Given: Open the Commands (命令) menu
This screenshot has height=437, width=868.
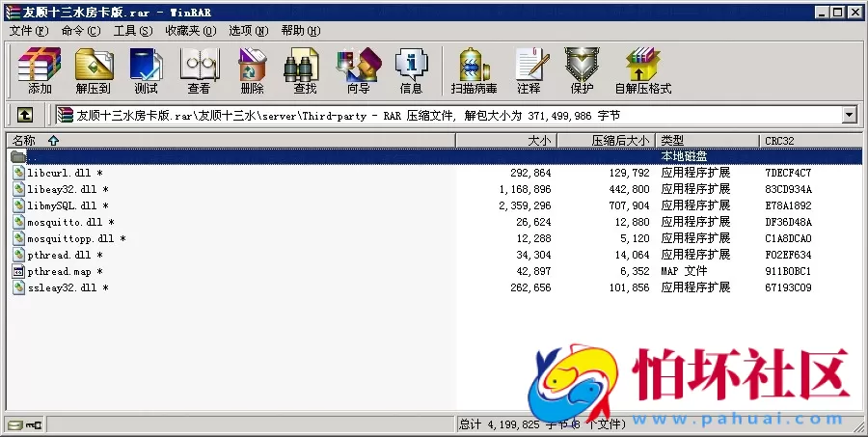Looking at the screenshot, I should click(x=81, y=31).
